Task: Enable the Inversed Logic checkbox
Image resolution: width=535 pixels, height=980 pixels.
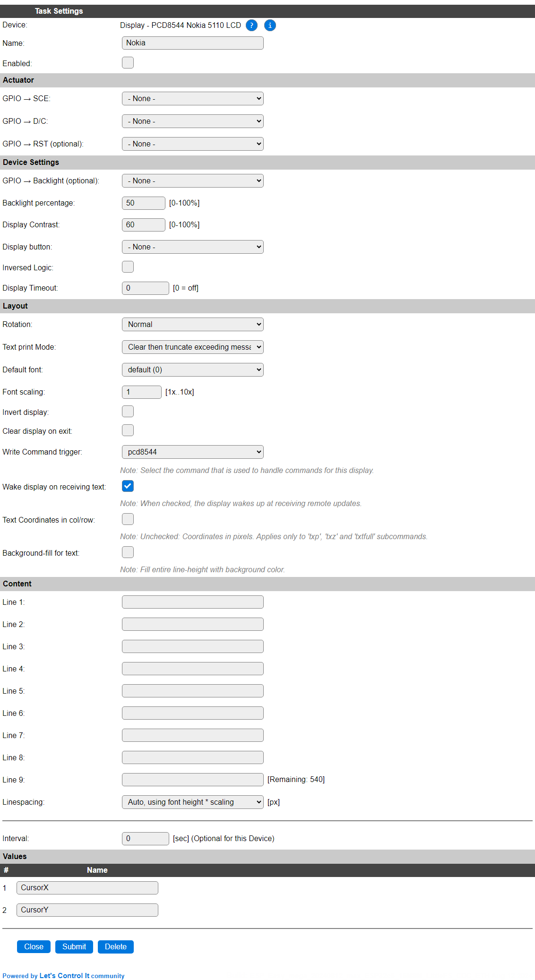Action: pos(128,267)
